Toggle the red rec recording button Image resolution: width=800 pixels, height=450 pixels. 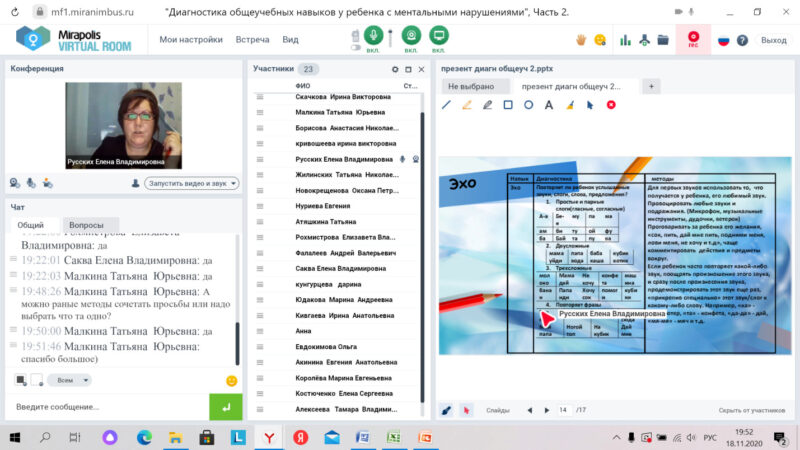click(x=693, y=39)
